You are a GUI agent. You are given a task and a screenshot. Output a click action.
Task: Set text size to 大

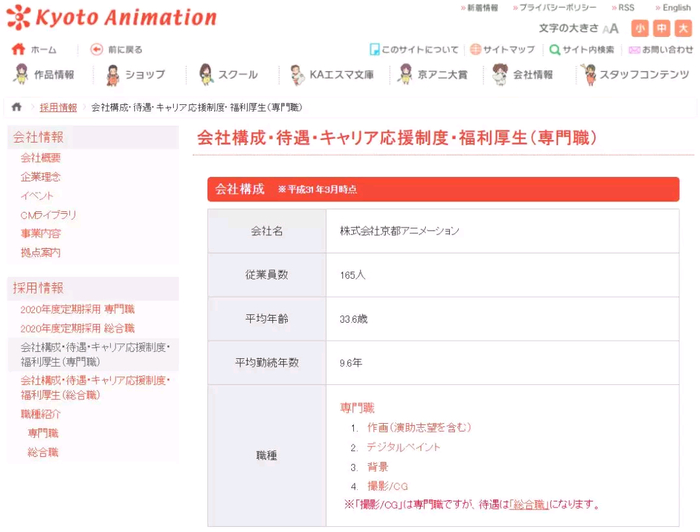pyautogui.click(x=682, y=29)
